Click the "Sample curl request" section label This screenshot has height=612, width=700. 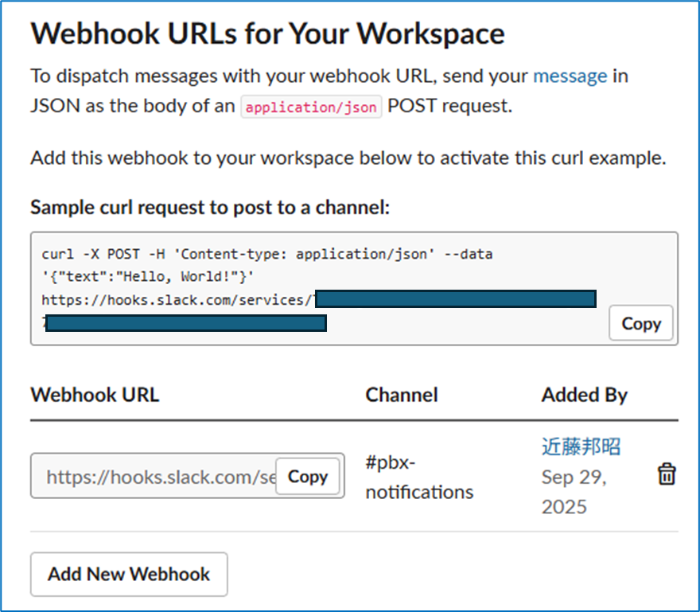pos(210,208)
